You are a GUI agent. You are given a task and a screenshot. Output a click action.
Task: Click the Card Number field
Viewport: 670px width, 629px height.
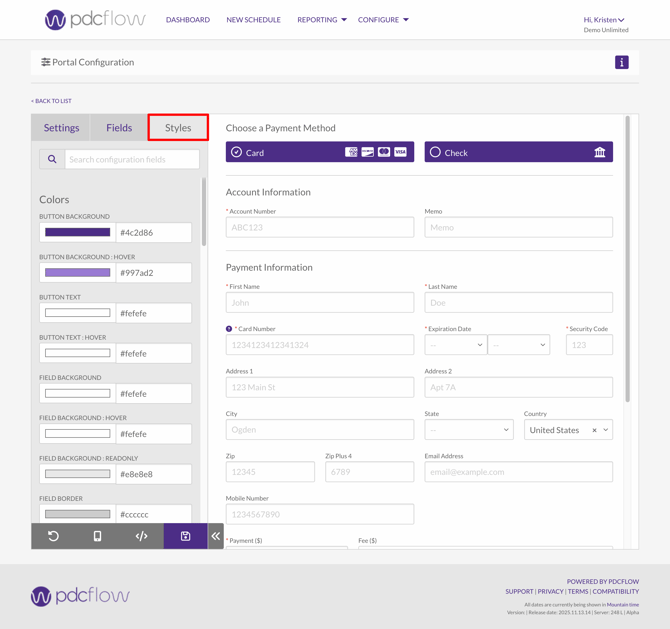tap(320, 345)
